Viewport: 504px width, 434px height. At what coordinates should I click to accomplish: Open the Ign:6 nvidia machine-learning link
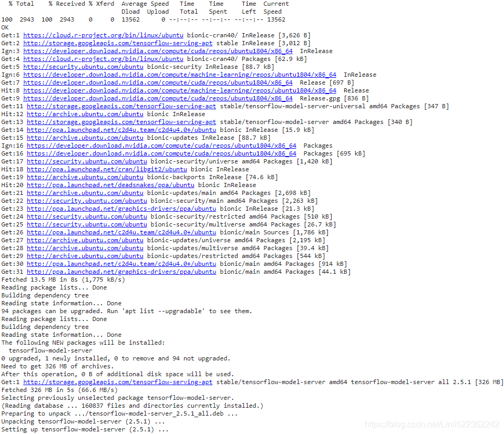(x=180, y=75)
